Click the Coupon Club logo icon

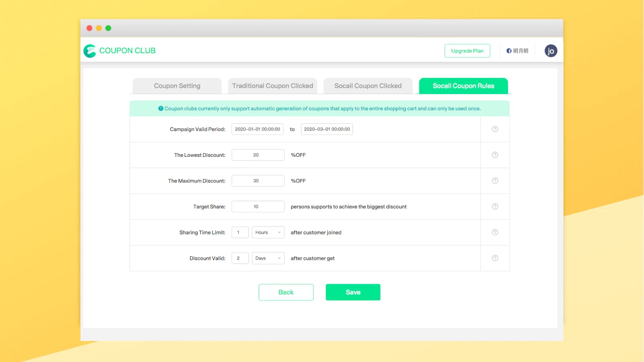90,51
